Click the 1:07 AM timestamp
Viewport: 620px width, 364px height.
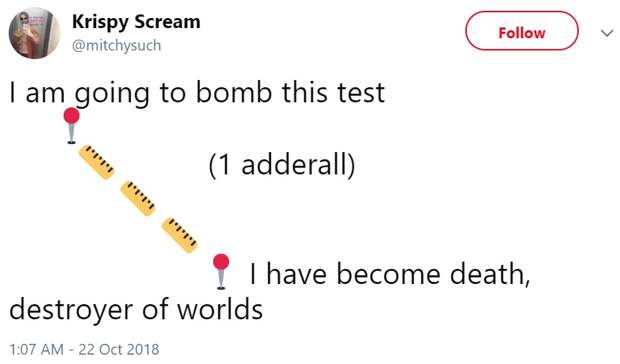[36, 349]
